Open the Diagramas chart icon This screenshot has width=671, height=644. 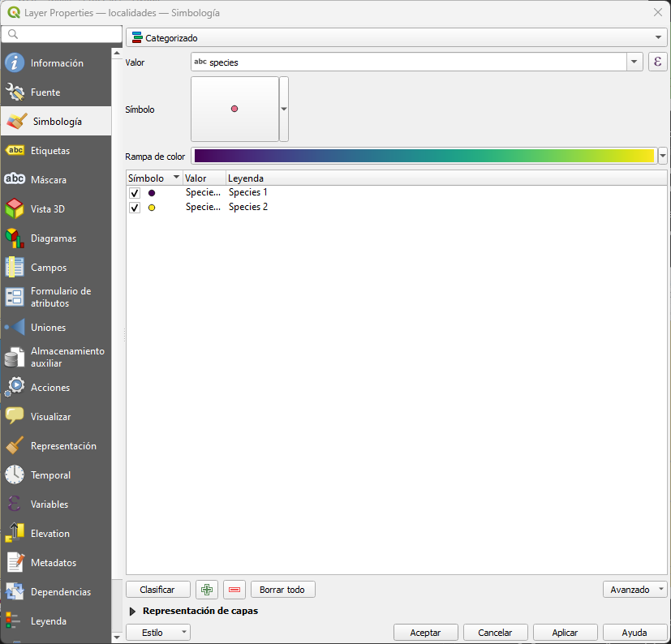[15, 238]
